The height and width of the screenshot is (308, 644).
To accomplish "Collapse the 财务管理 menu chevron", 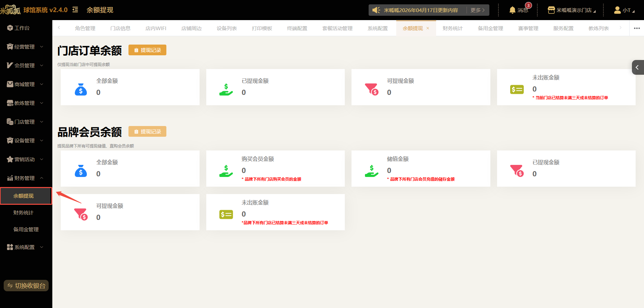I will (x=42, y=178).
